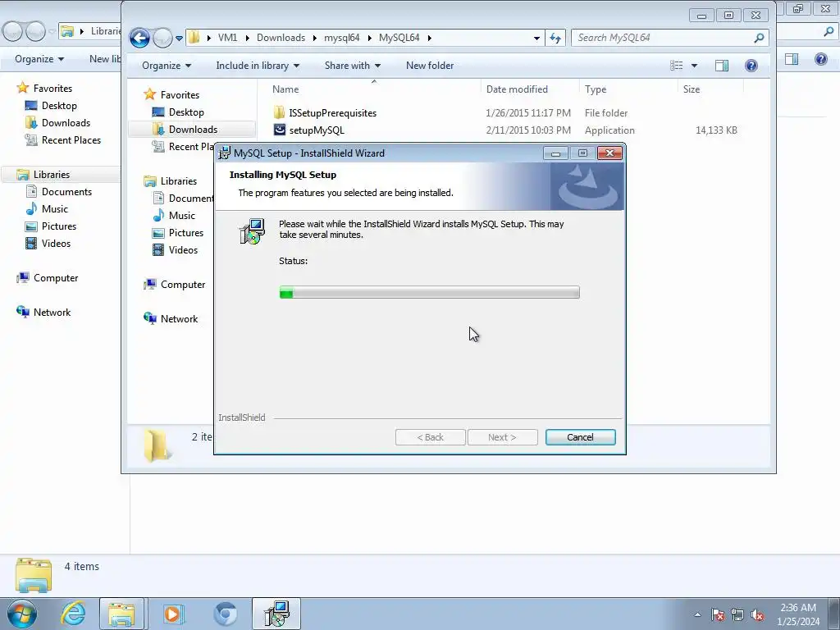The width and height of the screenshot is (840, 630).
Task: Open Windows Explorer taskbar button
Action: [121, 614]
